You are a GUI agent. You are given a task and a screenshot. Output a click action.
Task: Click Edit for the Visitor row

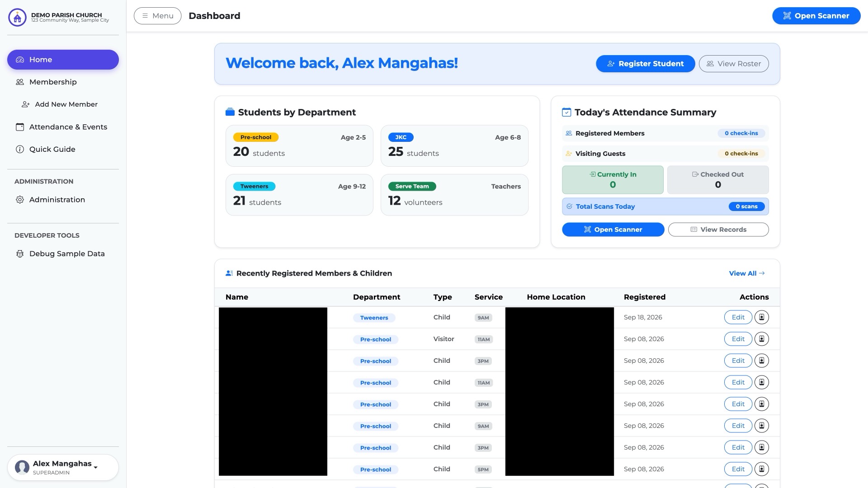coord(738,339)
